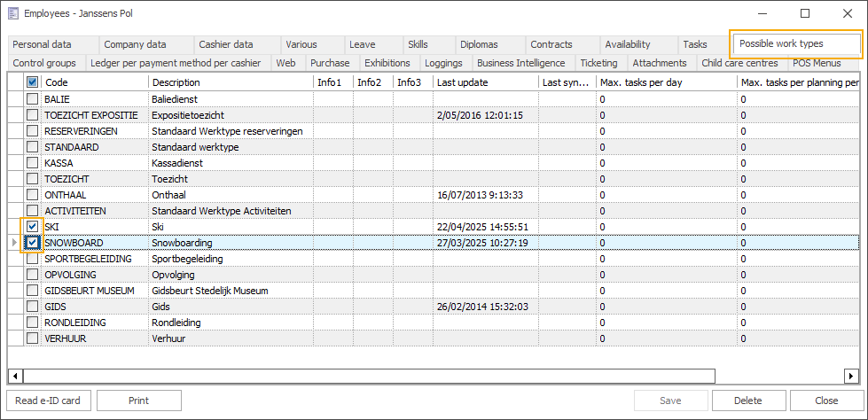Click the horizontal scrollbar left arrow
This screenshot has width=868, height=420.
coord(13,376)
